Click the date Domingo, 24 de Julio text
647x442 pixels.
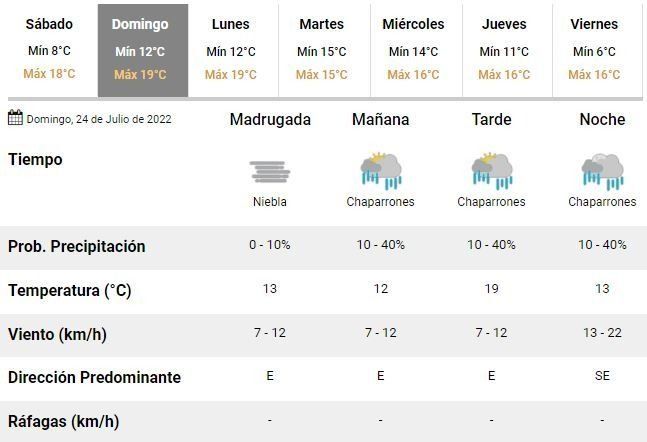pos(99,119)
